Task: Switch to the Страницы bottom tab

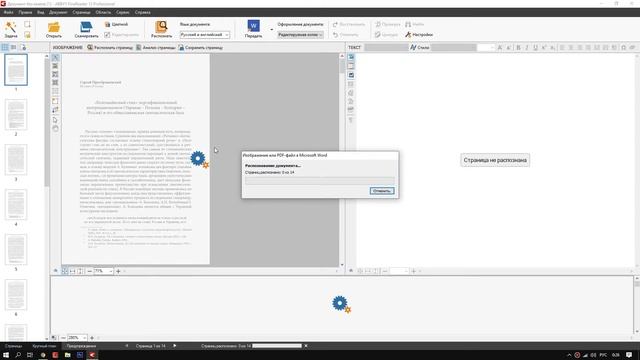Action: click(13, 346)
